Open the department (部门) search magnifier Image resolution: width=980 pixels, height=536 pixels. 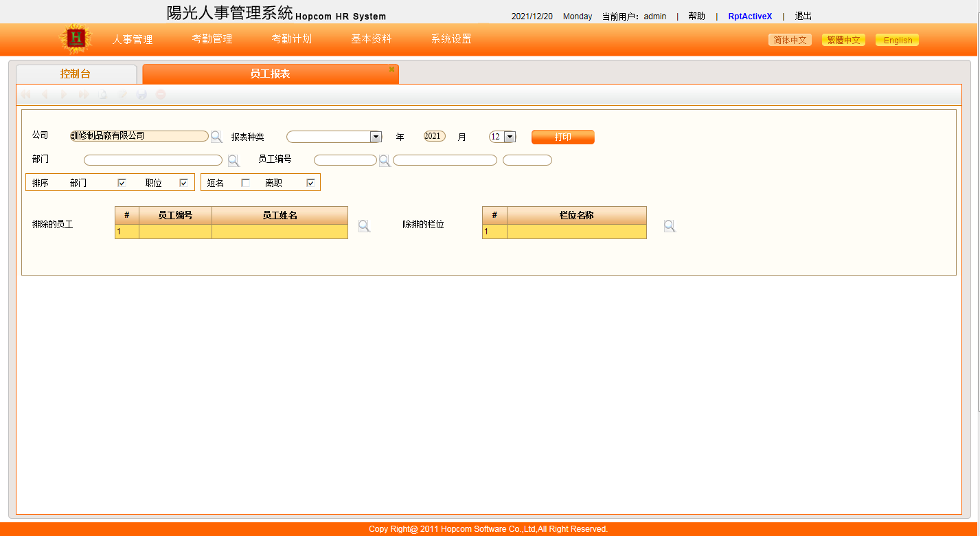[233, 161]
